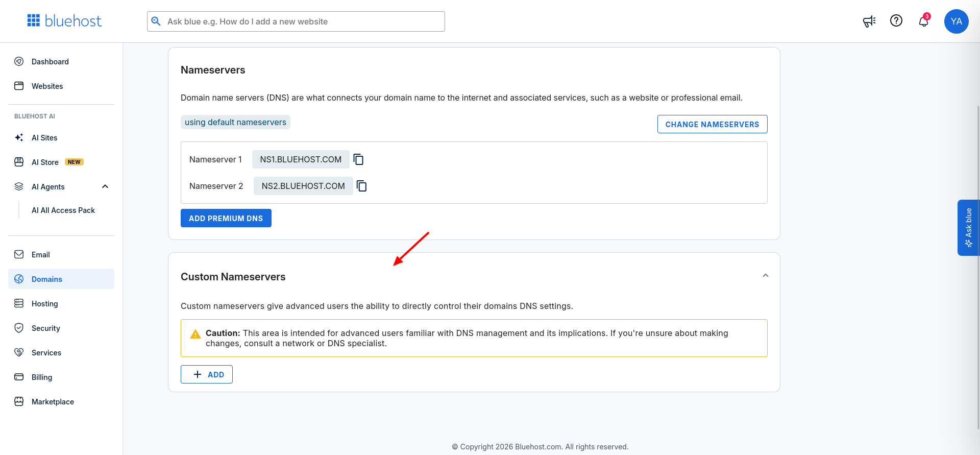
Task: Click the Security shield icon
Action: (19, 328)
